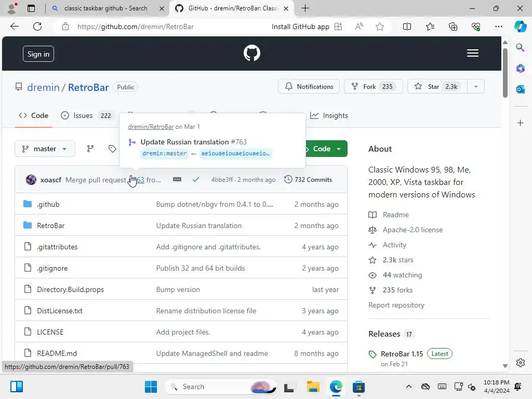The height and width of the screenshot is (399, 532).
Task: Switch to classic taskbar github Search tab
Action: [x=105, y=8]
